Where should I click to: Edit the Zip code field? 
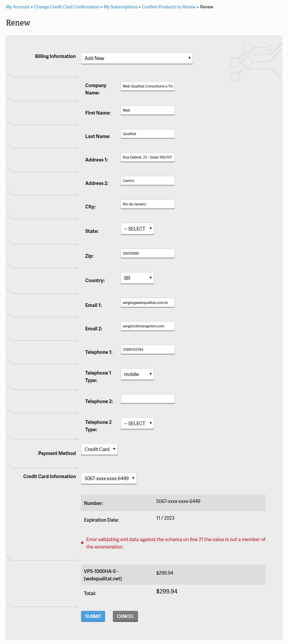pyautogui.click(x=147, y=253)
